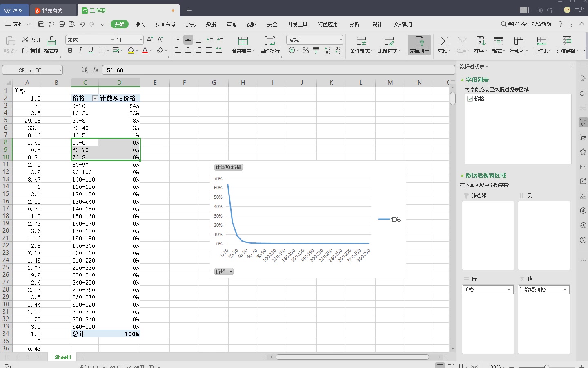Click the 稻壳商城 tab

(x=53, y=10)
